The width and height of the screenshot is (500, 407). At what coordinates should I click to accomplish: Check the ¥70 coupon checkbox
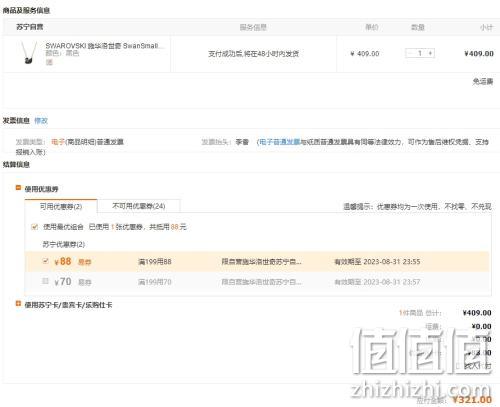click(x=46, y=281)
